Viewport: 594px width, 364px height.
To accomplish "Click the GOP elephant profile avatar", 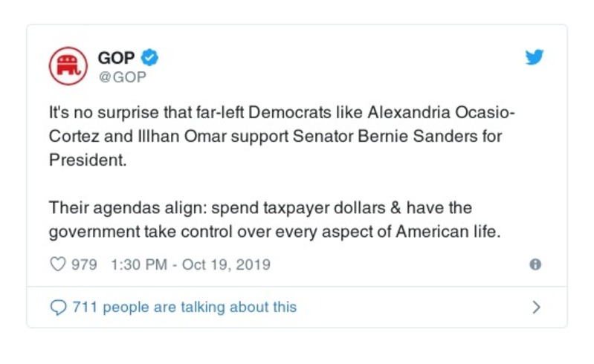I will click(x=68, y=65).
